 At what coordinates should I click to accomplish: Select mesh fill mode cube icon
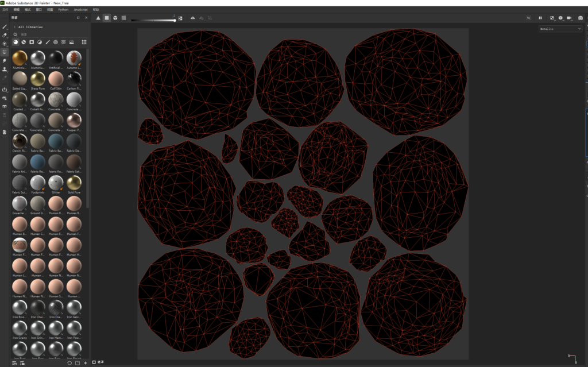coord(115,18)
